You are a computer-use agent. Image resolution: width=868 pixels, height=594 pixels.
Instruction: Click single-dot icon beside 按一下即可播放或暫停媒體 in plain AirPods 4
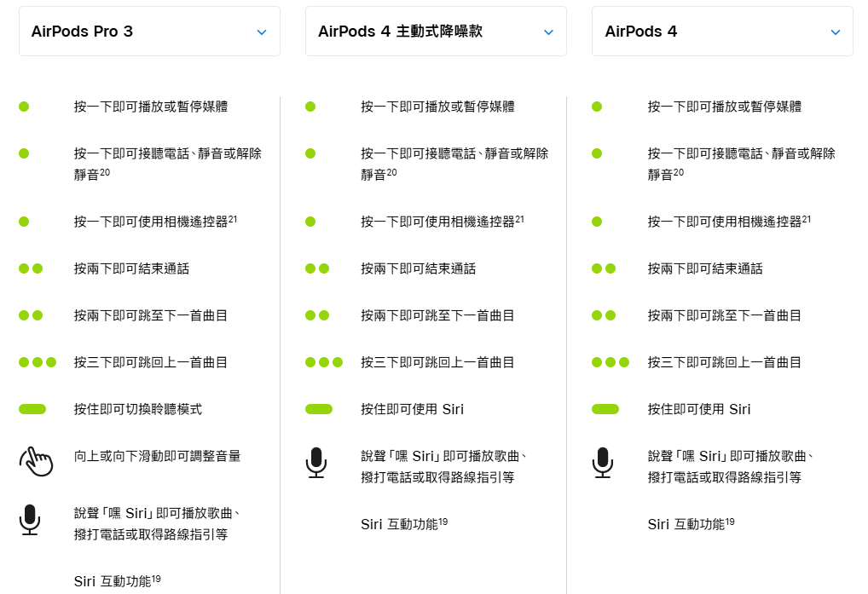point(597,107)
